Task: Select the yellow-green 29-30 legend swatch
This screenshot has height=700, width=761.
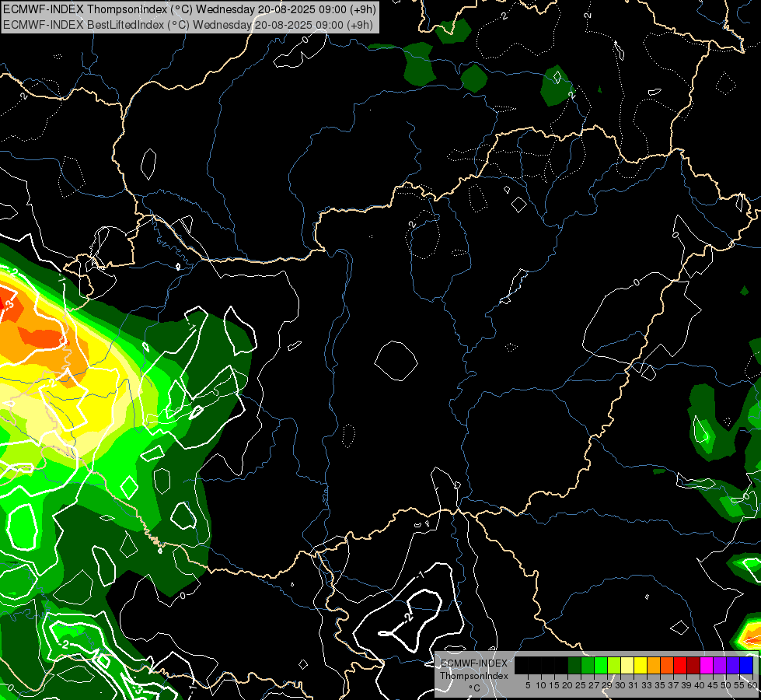Action: 614,665
